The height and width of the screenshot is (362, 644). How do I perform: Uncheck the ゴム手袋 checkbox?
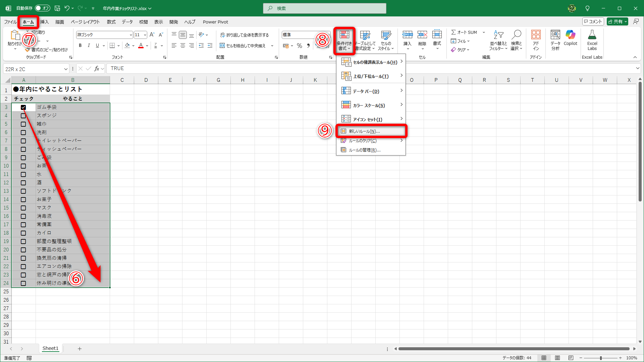[x=23, y=107]
